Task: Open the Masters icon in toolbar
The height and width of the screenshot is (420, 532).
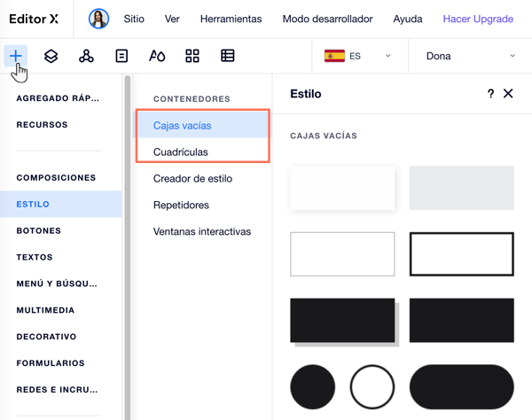Action: (x=86, y=56)
